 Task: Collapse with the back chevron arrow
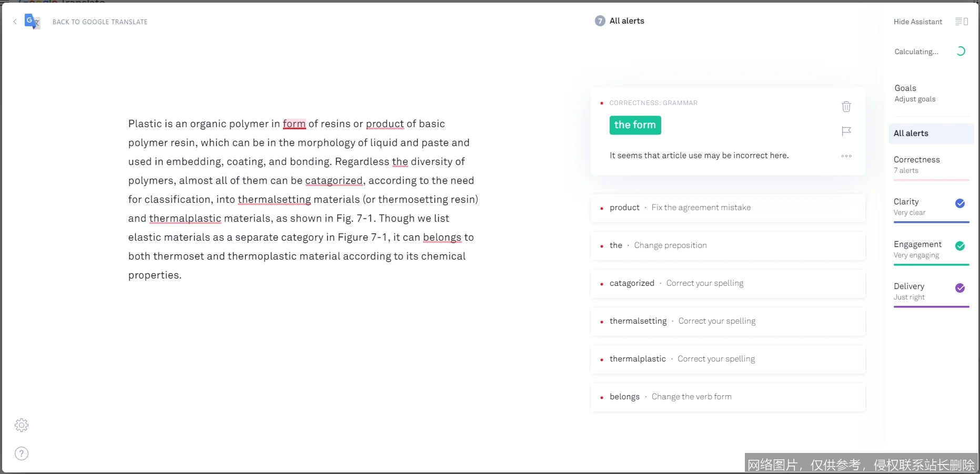point(15,22)
